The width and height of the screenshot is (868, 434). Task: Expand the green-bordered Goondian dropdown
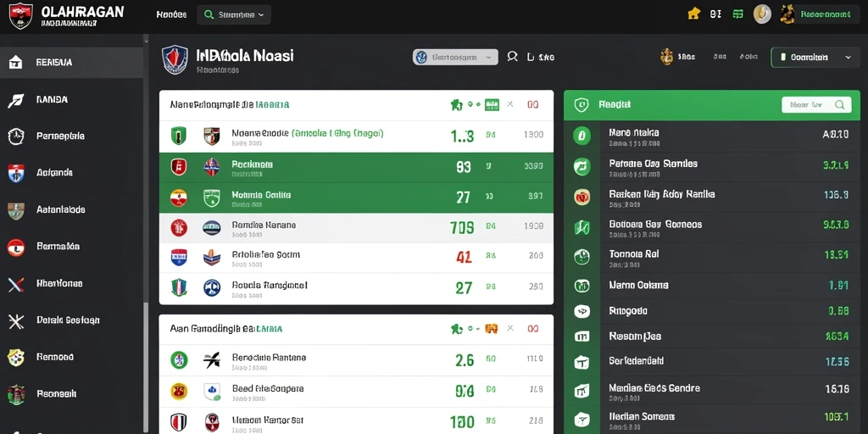coord(815,57)
